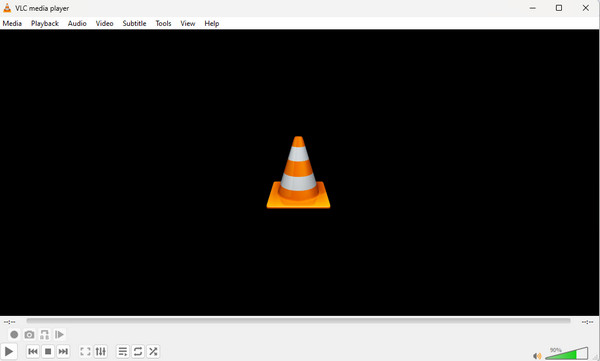Image resolution: width=600 pixels, height=361 pixels.
Task: Start playback with the Play button
Action: (x=8, y=351)
